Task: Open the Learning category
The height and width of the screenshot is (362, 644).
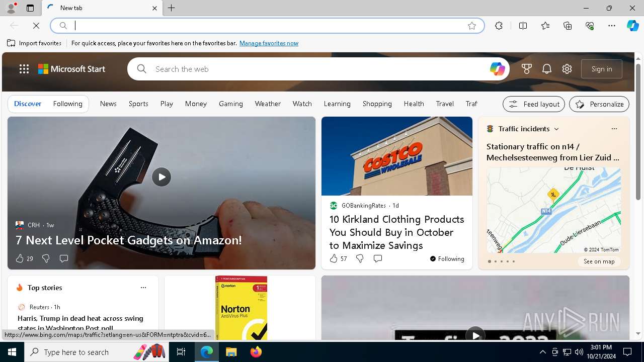Action: tap(337, 104)
